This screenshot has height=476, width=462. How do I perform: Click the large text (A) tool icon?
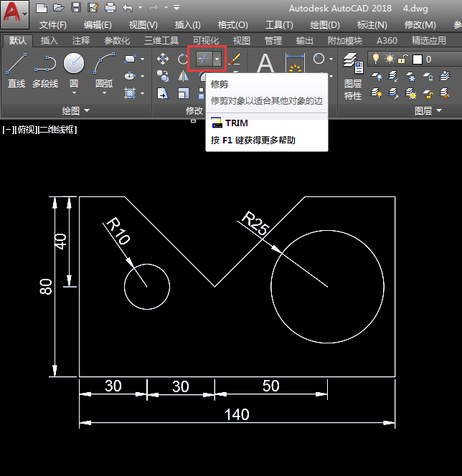click(x=266, y=65)
